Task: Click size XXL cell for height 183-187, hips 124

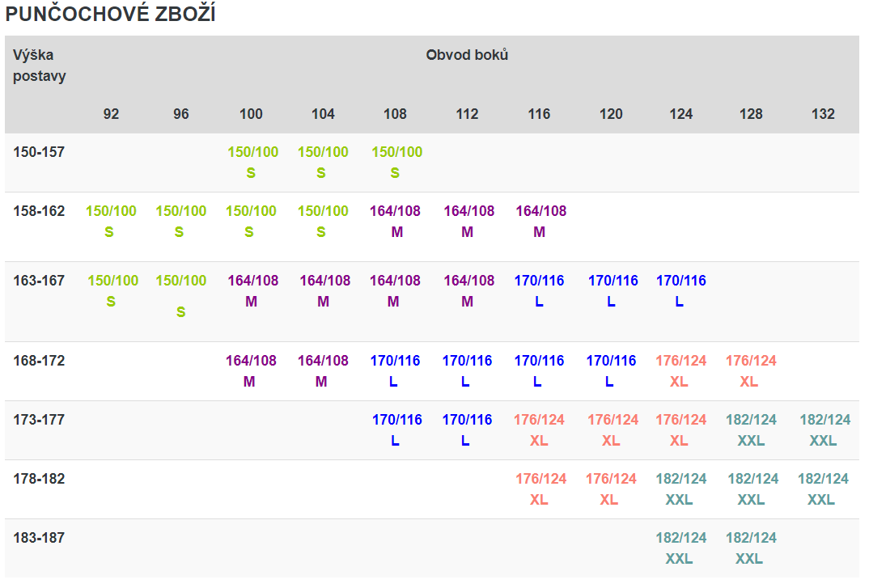Action: click(680, 548)
